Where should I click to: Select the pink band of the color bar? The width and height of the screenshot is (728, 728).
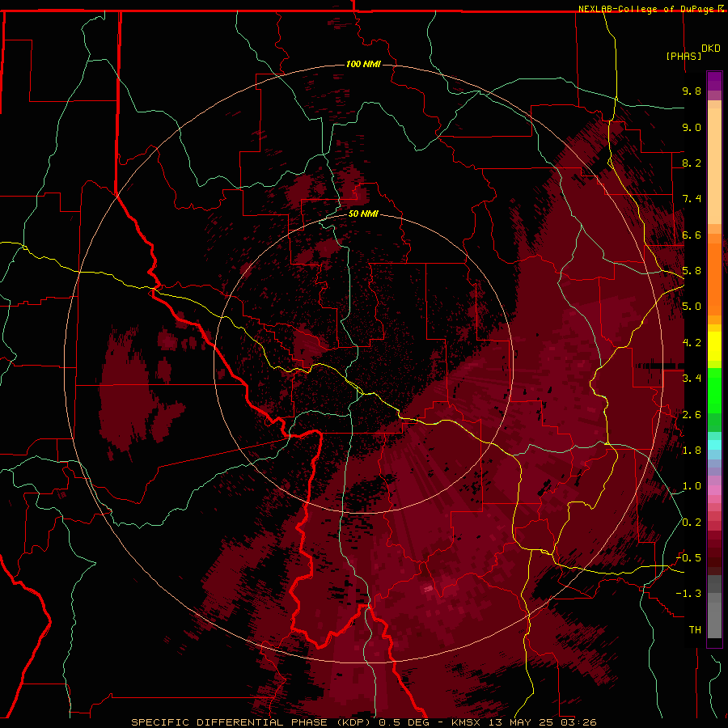(x=714, y=490)
